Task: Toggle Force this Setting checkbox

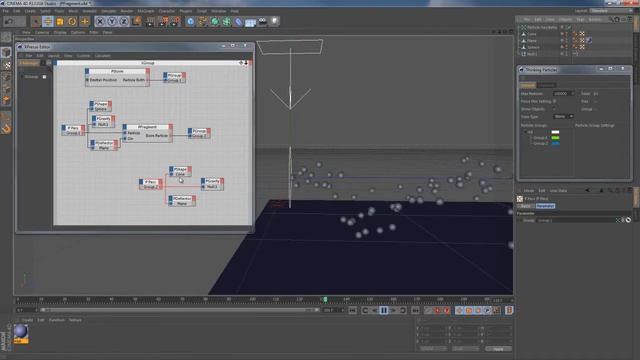Action: (555, 101)
